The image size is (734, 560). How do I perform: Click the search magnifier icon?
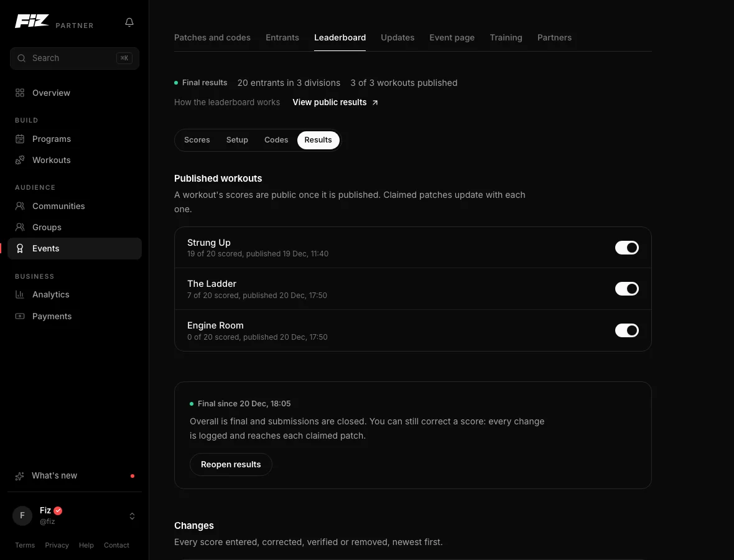coord(22,58)
